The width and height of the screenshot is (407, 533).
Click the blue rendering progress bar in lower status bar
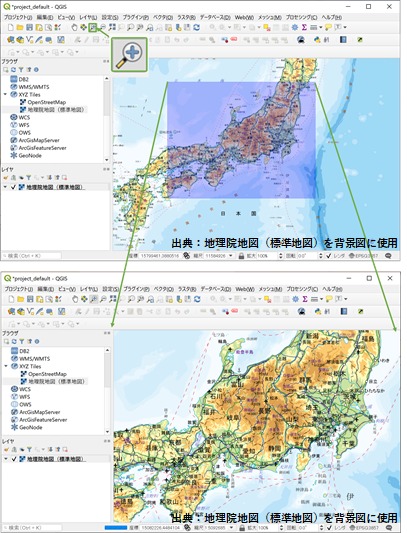(x=116, y=528)
